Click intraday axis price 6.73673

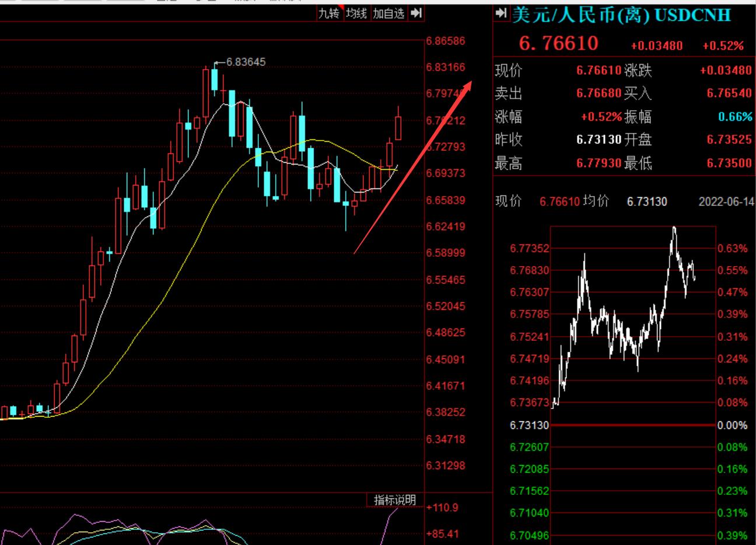[x=530, y=403]
